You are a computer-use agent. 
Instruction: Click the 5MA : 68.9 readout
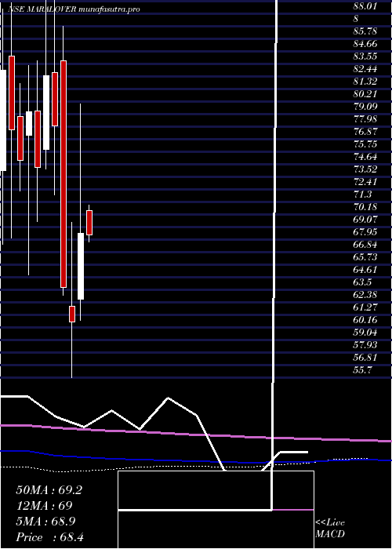click(46, 522)
